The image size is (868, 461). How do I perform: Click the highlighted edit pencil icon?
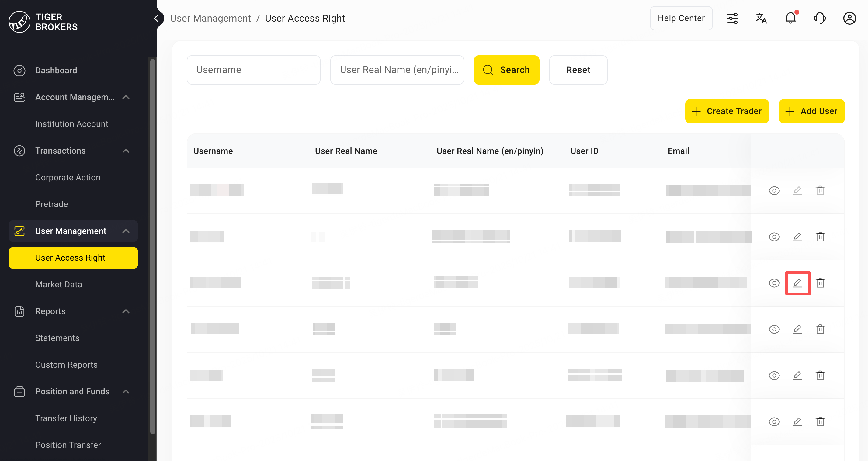pos(797,283)
